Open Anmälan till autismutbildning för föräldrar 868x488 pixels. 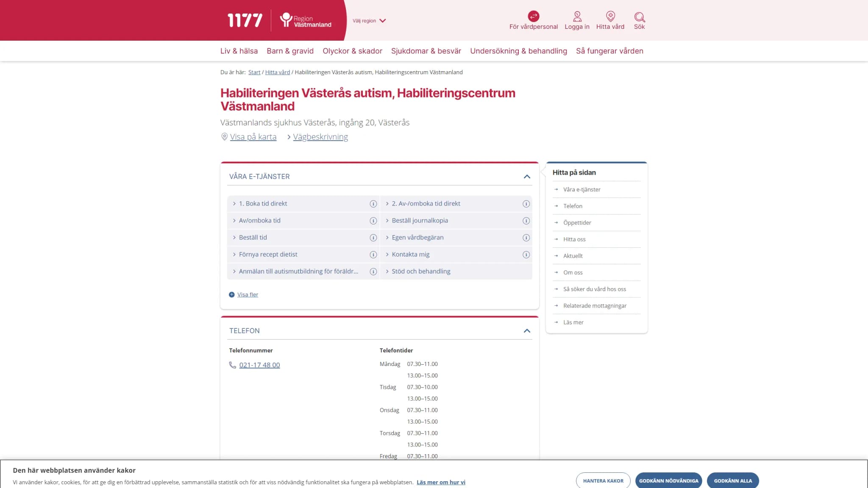point(298,272)
